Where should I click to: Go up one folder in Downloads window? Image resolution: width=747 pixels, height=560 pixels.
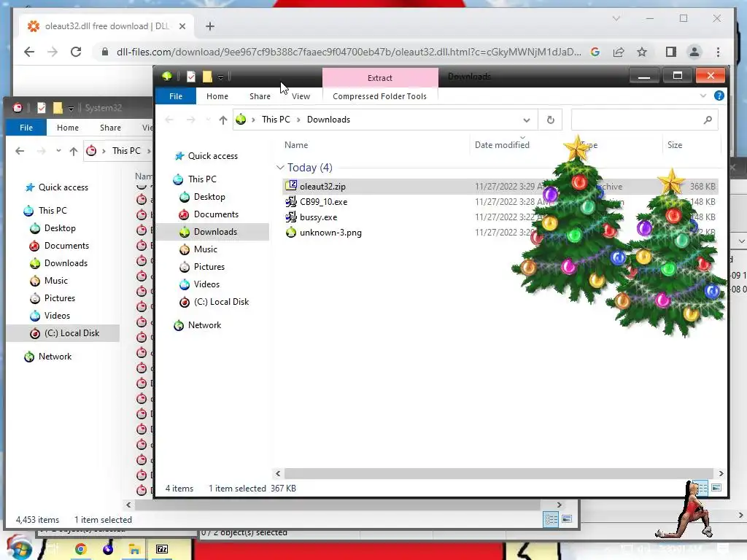coord(223,120)
